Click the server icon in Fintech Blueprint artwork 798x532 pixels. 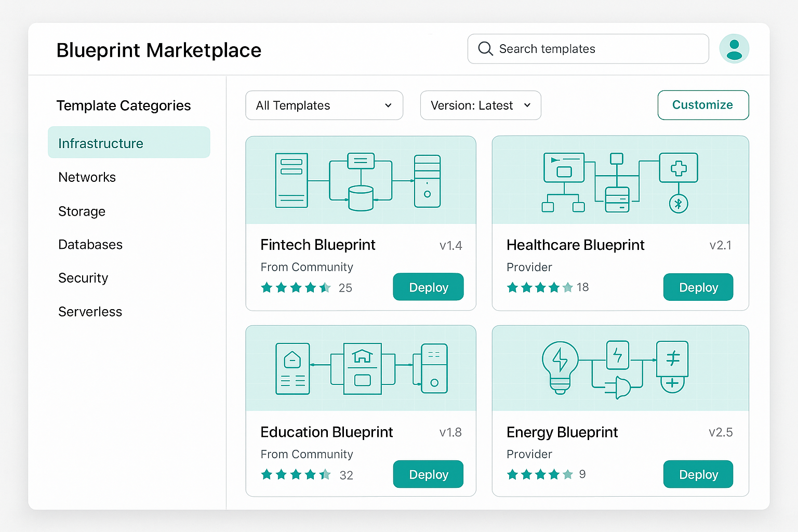coord(291,180)
